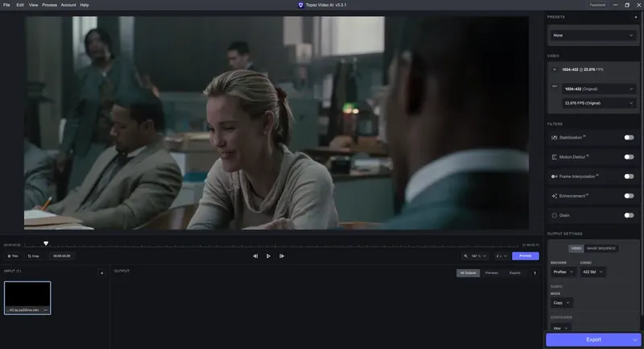Click the current timecode field
This screenshot has height=349, width=644.
point(62,256)
